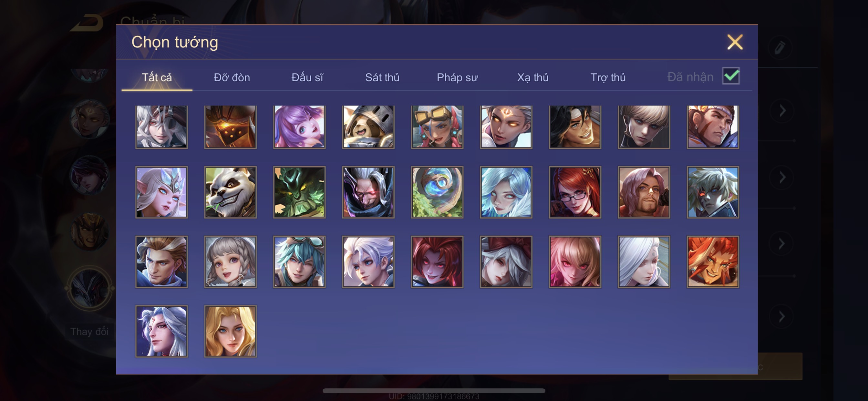Choose the swirling blue orb hero portrait

pos(437,192)
